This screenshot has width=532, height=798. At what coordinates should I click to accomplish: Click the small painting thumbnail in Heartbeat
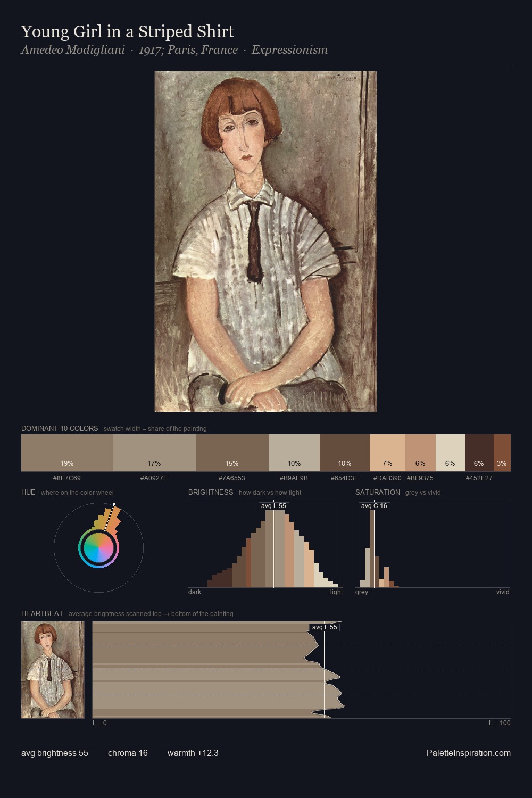pos(53,670)
